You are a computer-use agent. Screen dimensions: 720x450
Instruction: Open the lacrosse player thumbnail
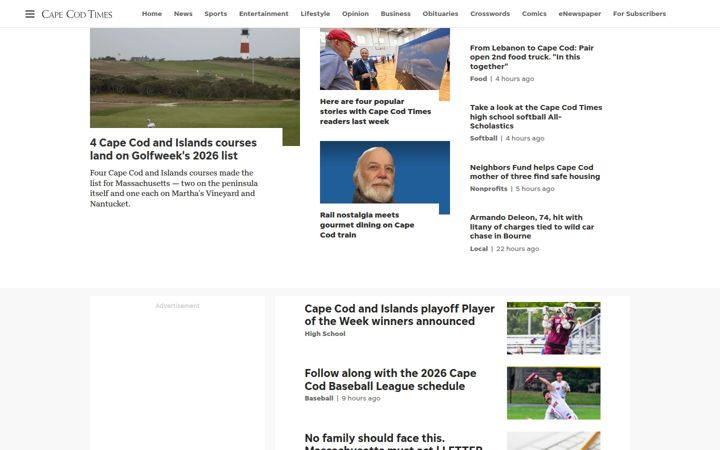[553, 328]
